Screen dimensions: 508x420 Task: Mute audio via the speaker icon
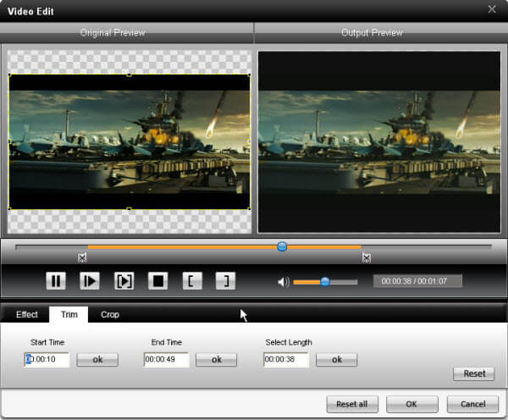tap(284, 282)
